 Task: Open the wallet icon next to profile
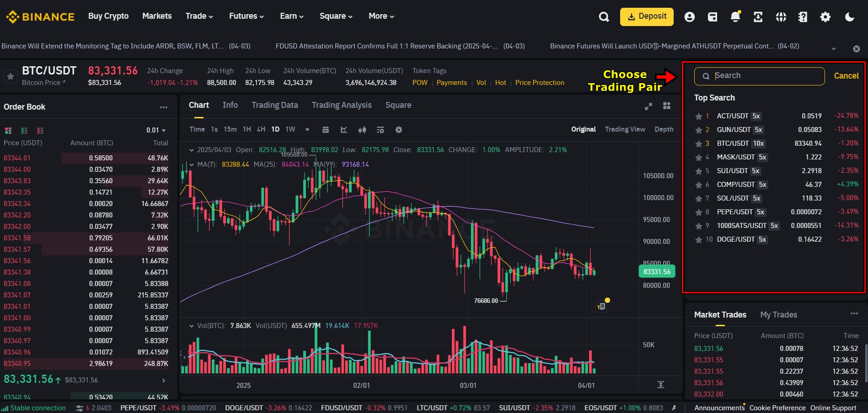click(x=712, y=16)
